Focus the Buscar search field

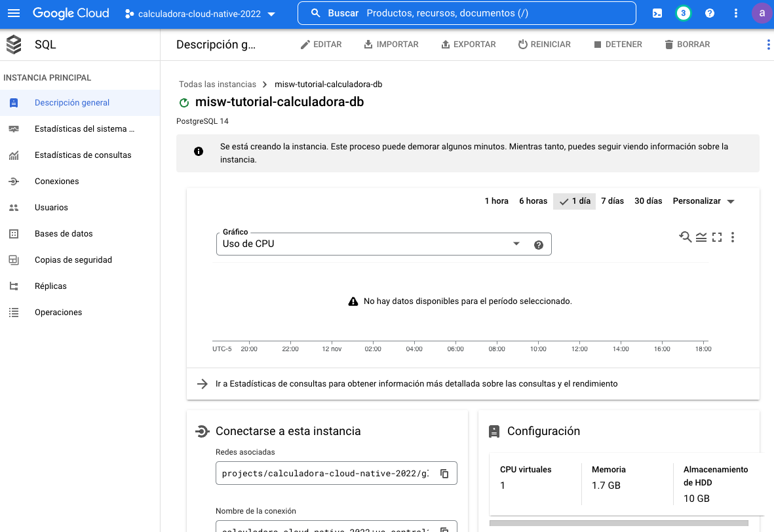click(x=467, y=13)
